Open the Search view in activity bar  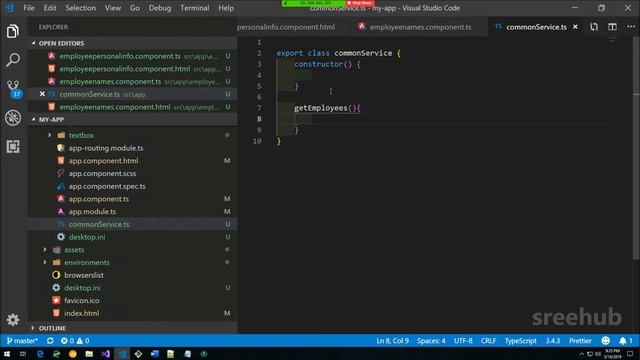(13, 60)
